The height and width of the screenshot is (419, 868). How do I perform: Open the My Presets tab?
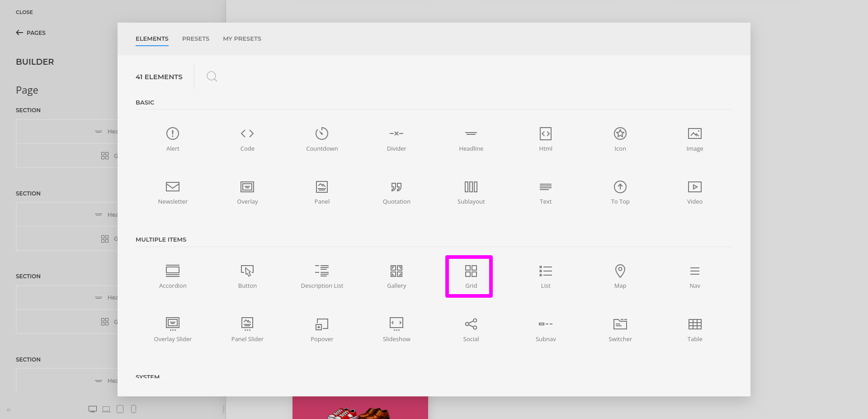click(x=242, y=39)
